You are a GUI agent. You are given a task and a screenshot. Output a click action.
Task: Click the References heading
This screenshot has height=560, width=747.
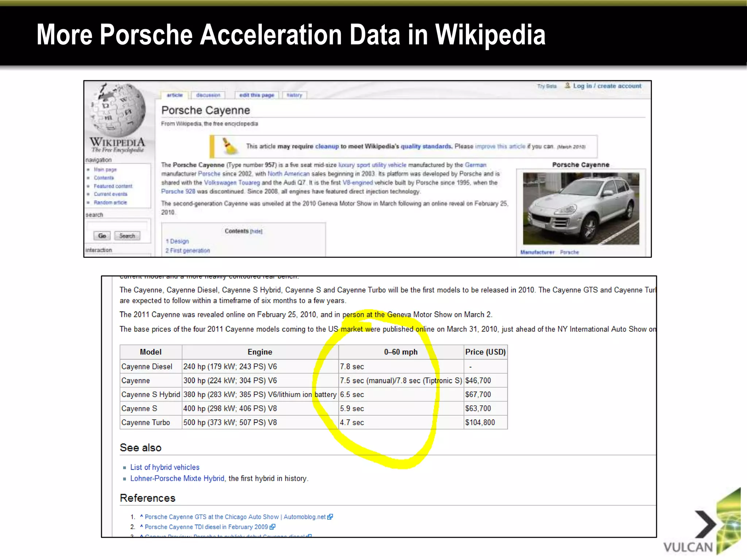click(x=148, y=498)
